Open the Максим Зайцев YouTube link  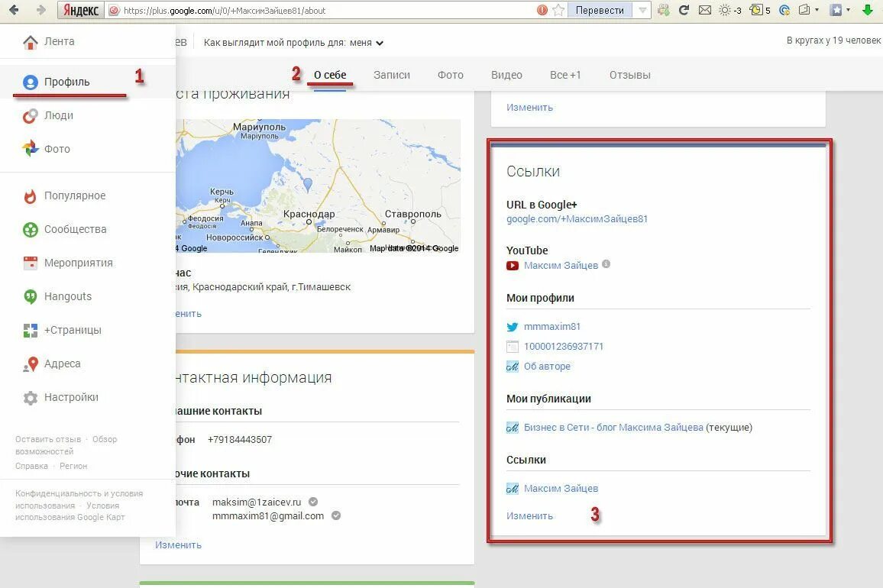561,266
